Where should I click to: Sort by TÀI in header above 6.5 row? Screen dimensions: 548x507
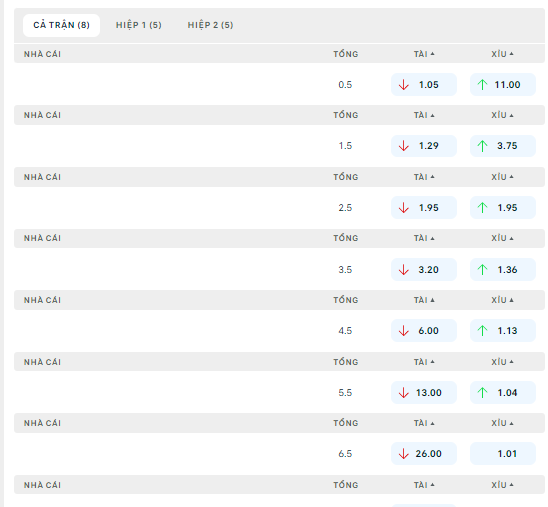tap(424, 423)
